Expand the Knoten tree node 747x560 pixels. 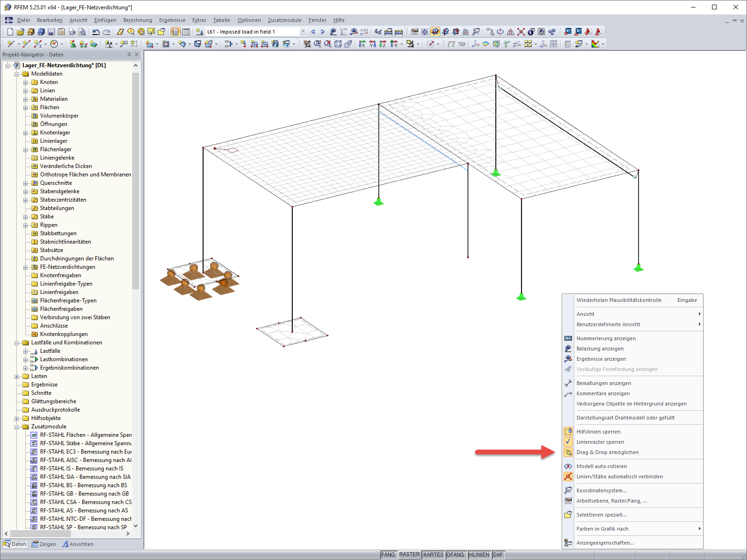click(x=26, y=83)
